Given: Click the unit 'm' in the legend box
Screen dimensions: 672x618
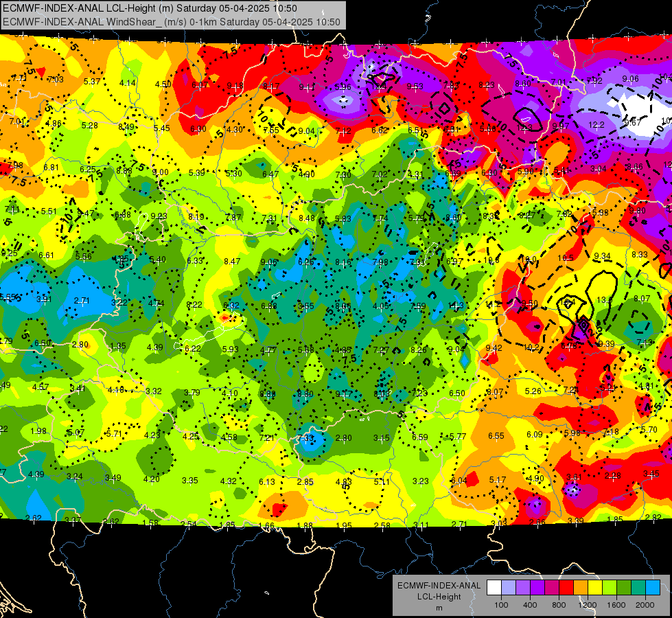Looking at the screenshot, I should click(x=439, y=608).
